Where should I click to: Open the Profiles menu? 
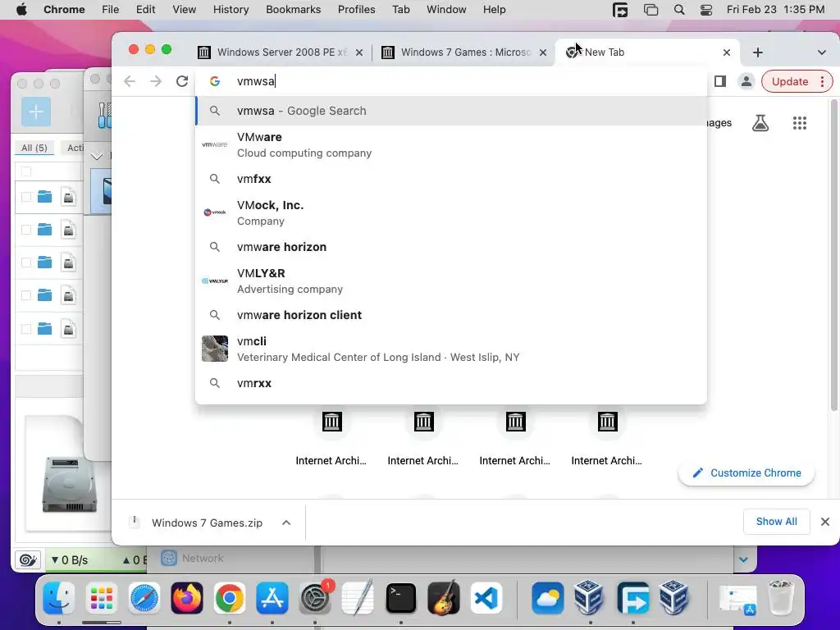tap(356, 10)
